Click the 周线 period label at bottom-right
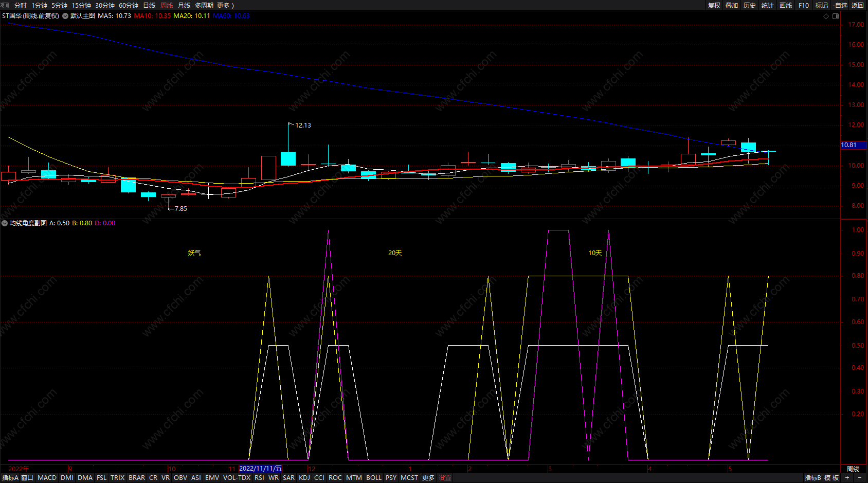 853,469
